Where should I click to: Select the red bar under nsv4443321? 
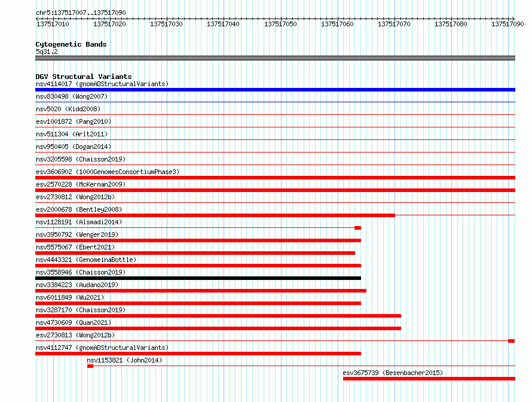[198, 266]
